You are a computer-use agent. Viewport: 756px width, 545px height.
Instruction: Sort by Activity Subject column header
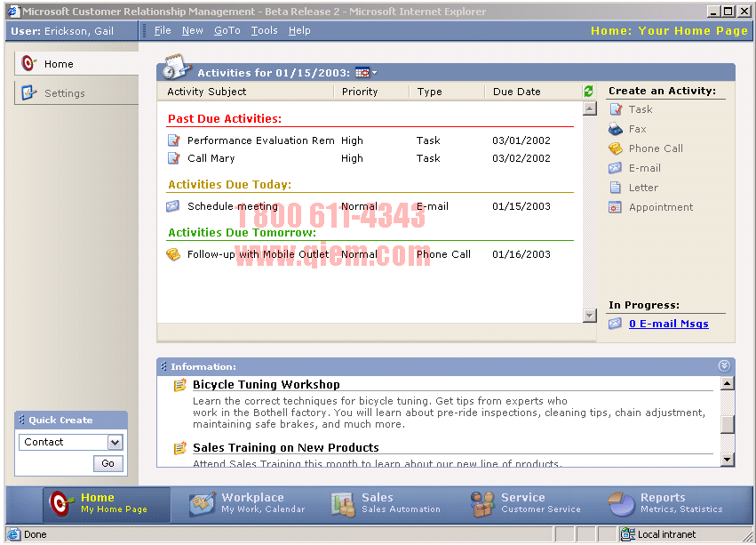point(206,92)
